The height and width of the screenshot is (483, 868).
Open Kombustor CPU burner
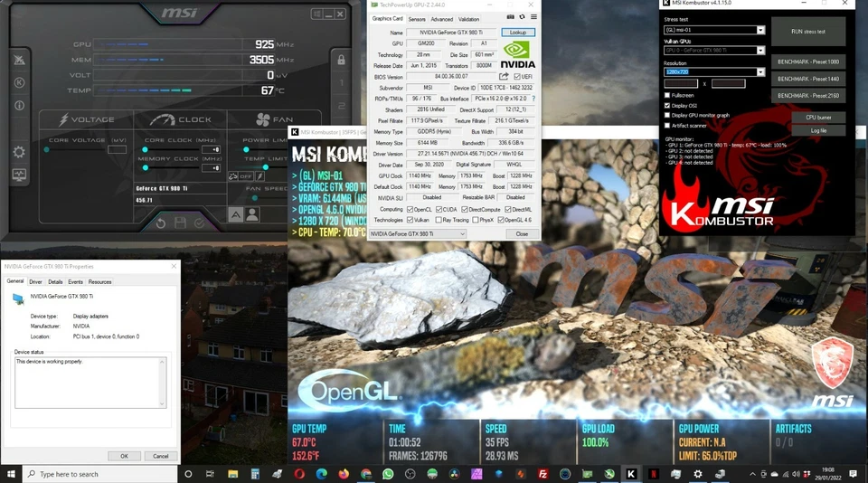point(818,118)
